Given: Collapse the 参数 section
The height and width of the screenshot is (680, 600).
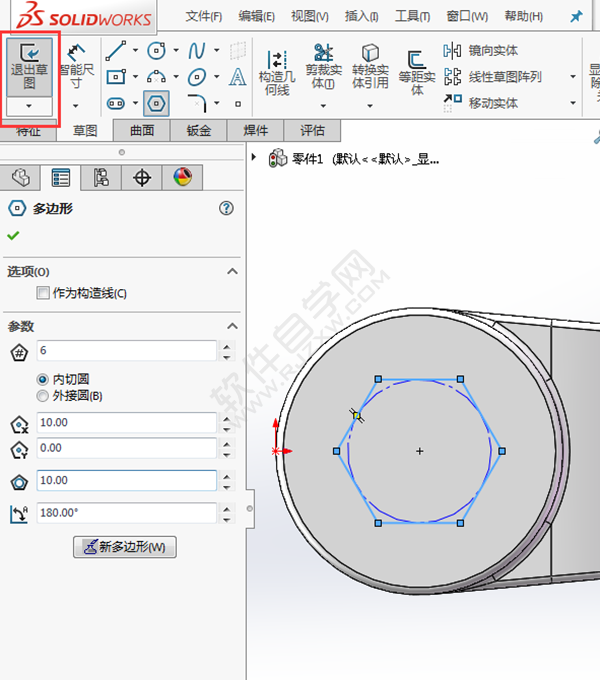Looking at the screenshot, I should coord(232,326).
